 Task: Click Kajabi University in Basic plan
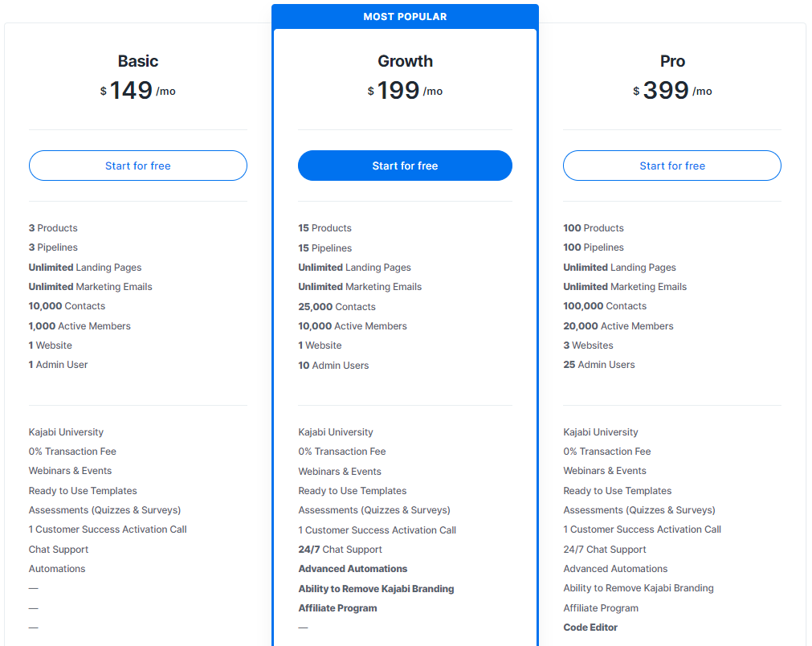pos(66,432)
